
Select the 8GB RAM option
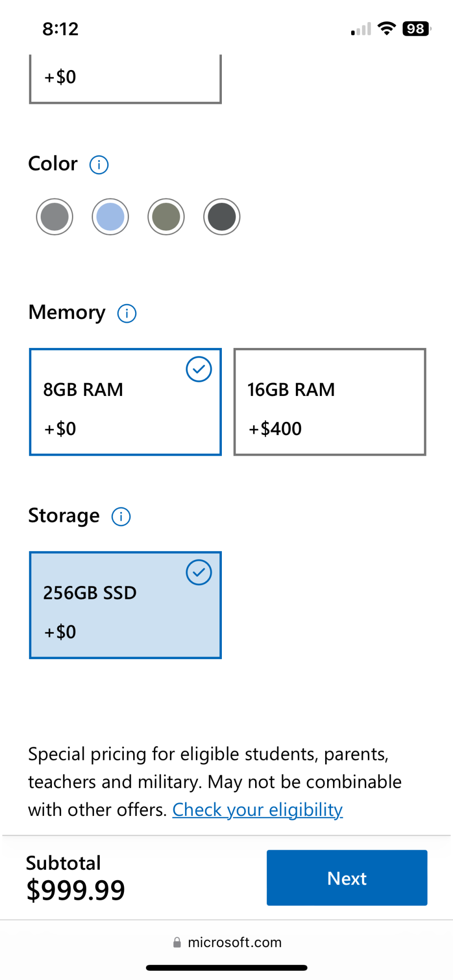click(x=125, y=402)
